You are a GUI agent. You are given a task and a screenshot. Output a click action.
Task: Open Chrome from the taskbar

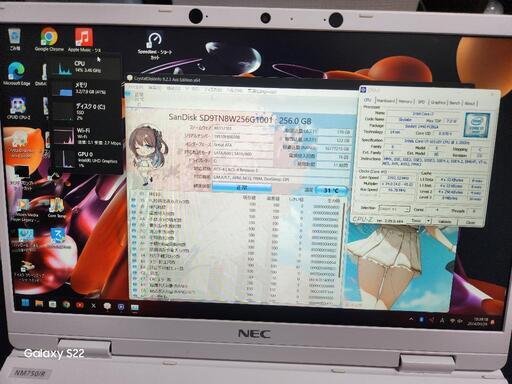(x=66, y=304)
